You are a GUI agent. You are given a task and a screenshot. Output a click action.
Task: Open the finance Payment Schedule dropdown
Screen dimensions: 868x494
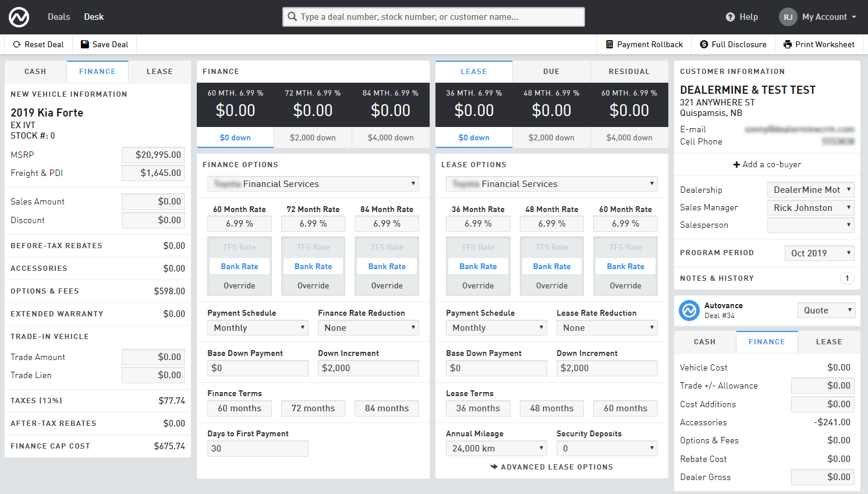pyautogui.click(x=257, y=328)
